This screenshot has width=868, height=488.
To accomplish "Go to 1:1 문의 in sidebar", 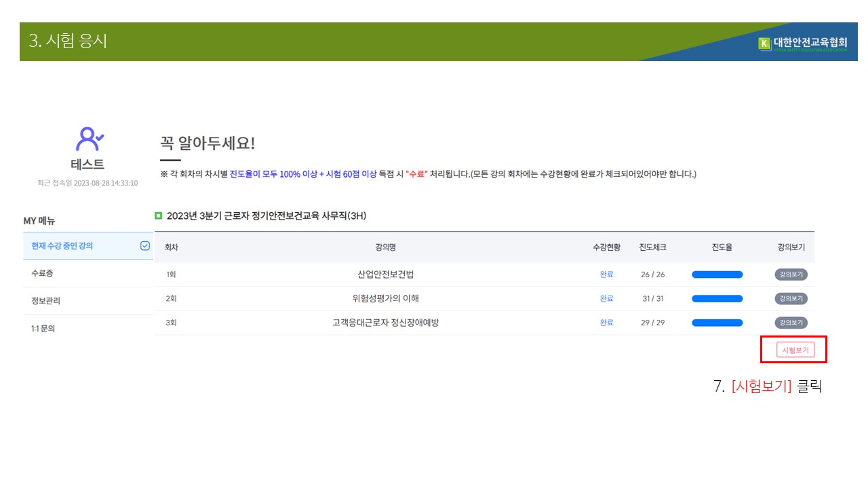I will [43, 329].
